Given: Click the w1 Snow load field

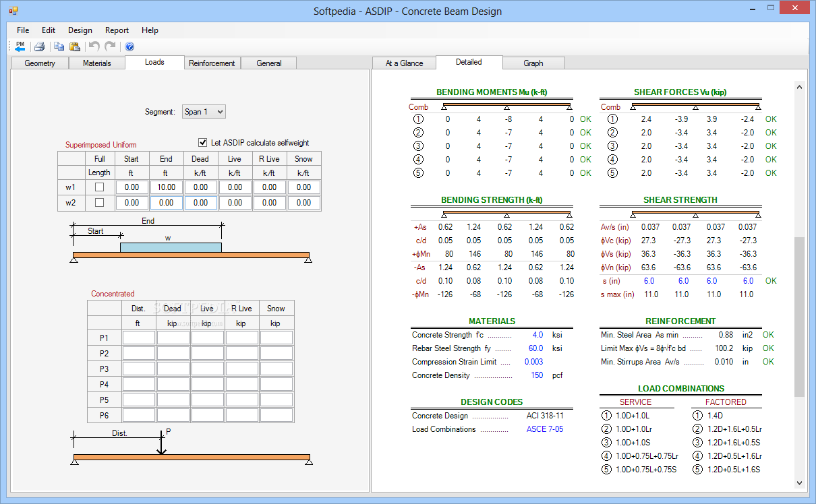Looking at the screenshot, I should click(x=304, y=187).
